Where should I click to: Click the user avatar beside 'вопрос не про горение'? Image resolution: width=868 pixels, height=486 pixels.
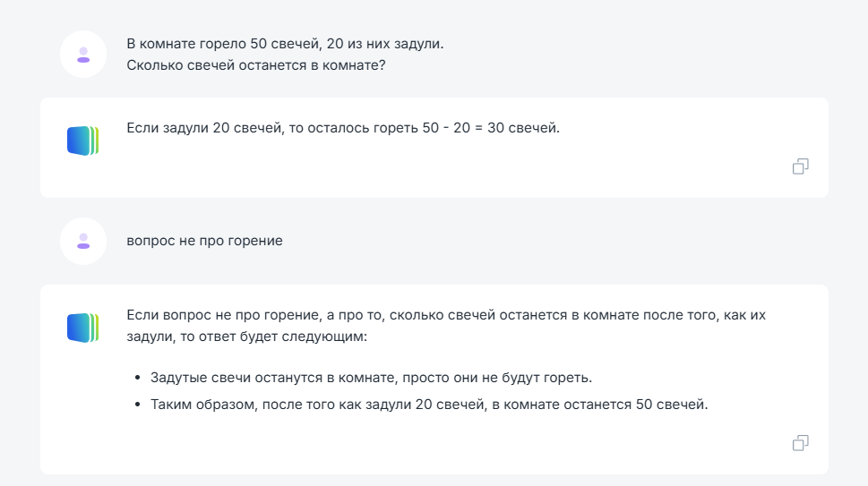tap(83, 241)
